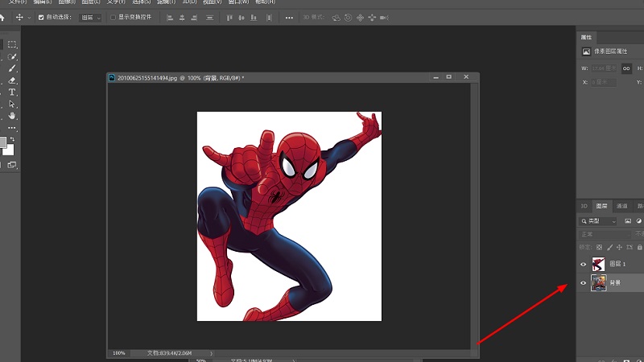Select the Horizontal Type tool
This screenshot has width=644, height=362.
click(x=12, y=93)
